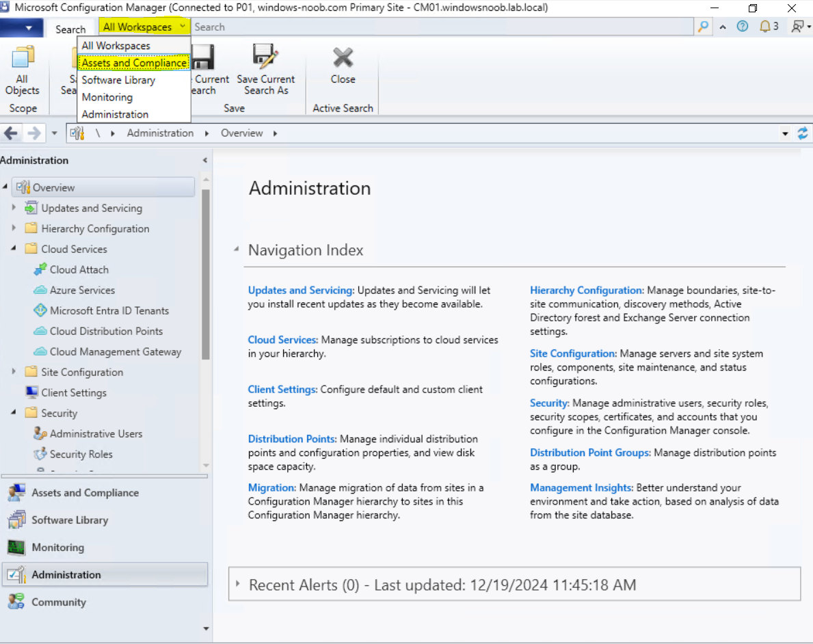Select the Search ribbon tab
Screen dimensions: 813x644
pos(70,29)
